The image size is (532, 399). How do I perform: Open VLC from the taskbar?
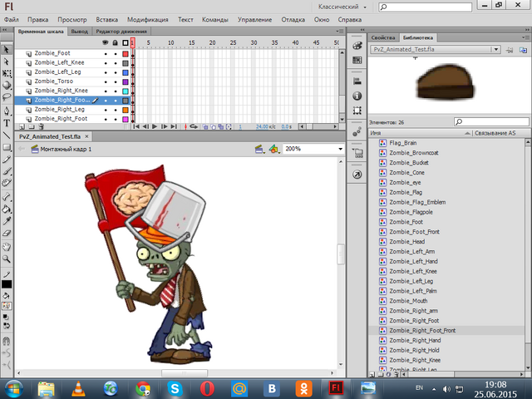(x=78, y=389)
